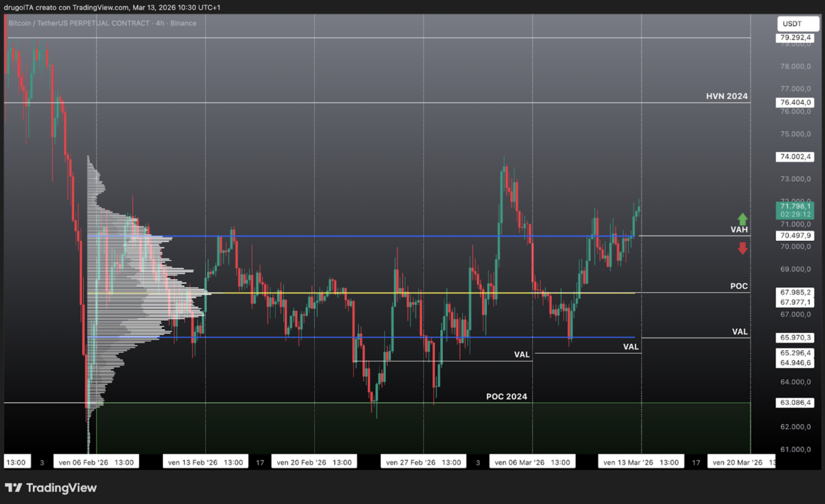Click the lower blue VAL horizontal line
This screenshot has height=504, width=825.
361,337
